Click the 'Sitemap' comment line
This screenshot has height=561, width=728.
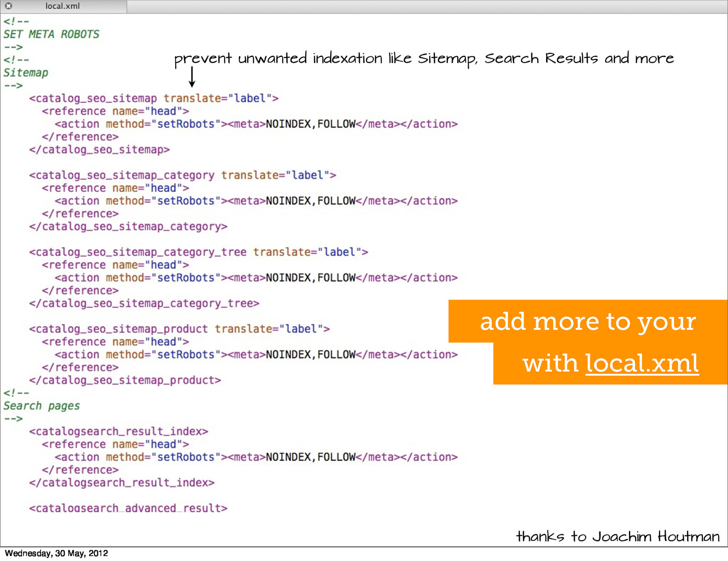[x=26, y=73]
